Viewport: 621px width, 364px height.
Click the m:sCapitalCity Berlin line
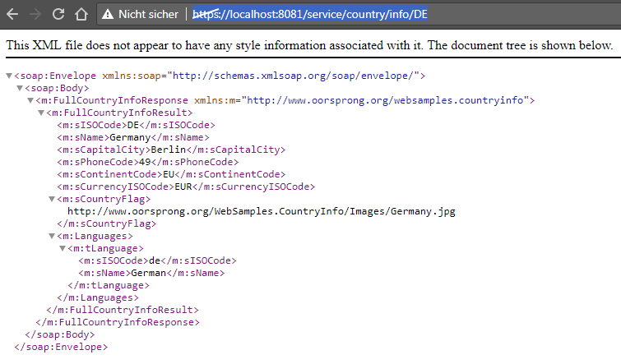(170, 150)
